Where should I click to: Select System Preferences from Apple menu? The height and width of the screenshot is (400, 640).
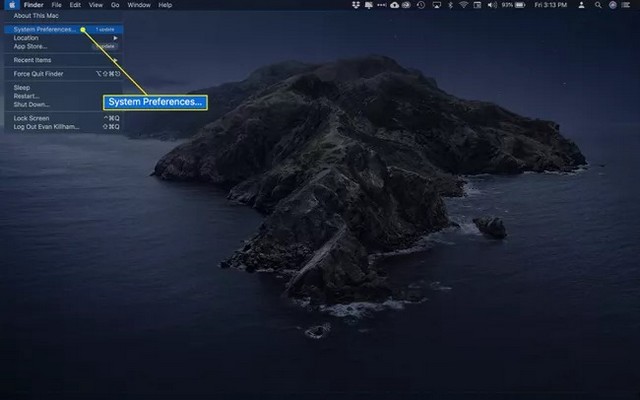[44, 29]
